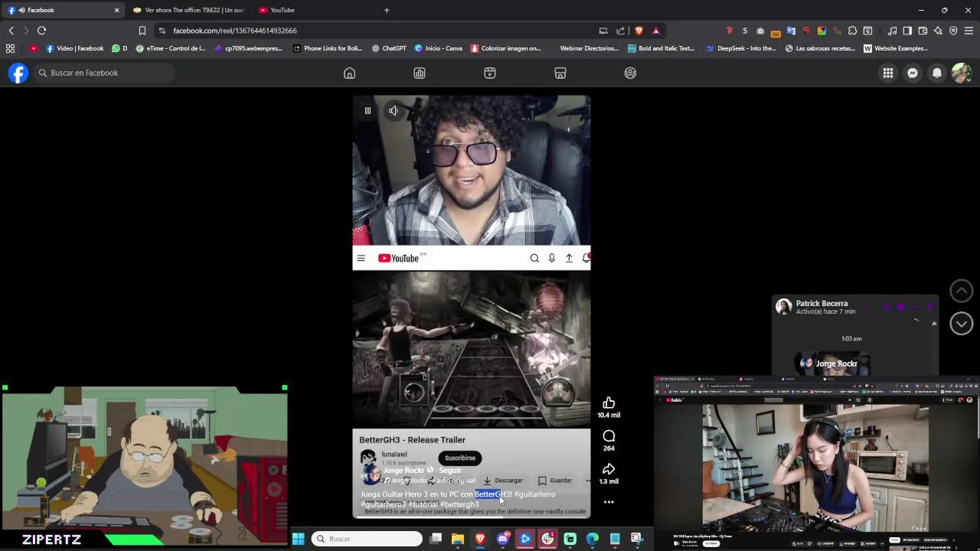Open Brave VPN shield icon
Image resolution: width=980 pixels, height=551 pixels.
pos(953,31)
